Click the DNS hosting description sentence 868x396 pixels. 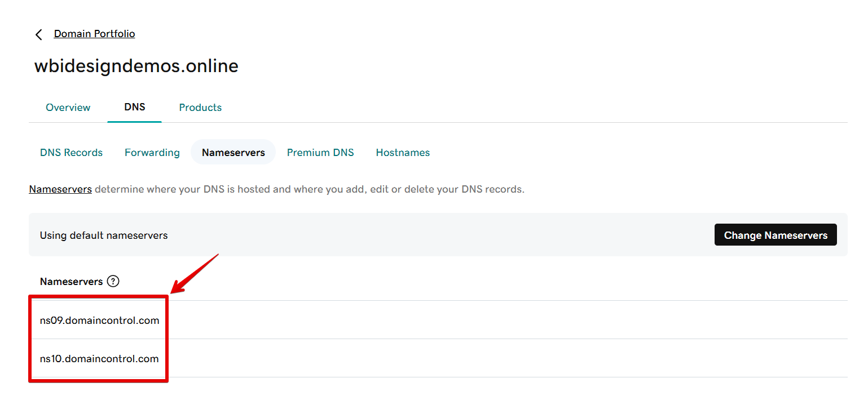309,189
